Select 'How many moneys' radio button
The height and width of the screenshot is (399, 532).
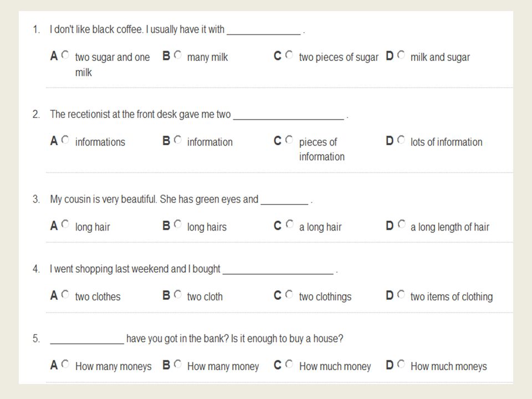(65, 364)
